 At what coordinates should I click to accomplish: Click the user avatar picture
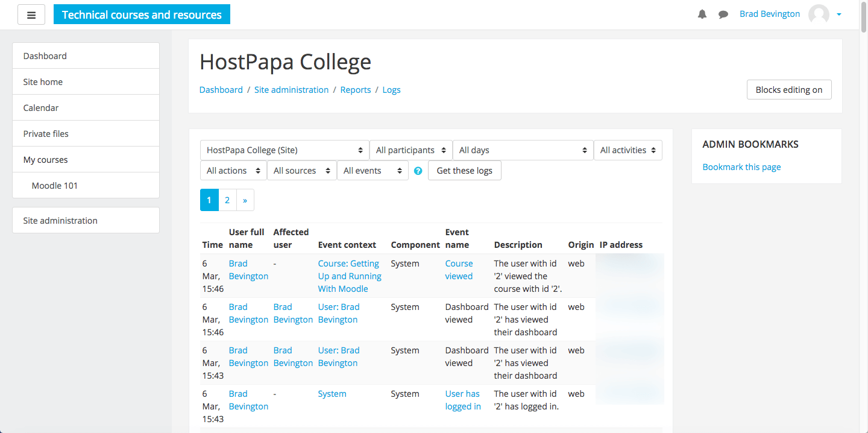(x=819, y=14)
